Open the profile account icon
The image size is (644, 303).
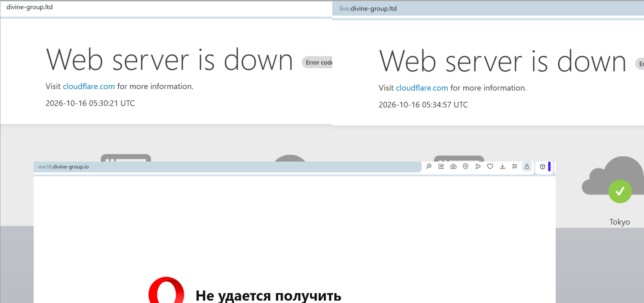[527, 166]
